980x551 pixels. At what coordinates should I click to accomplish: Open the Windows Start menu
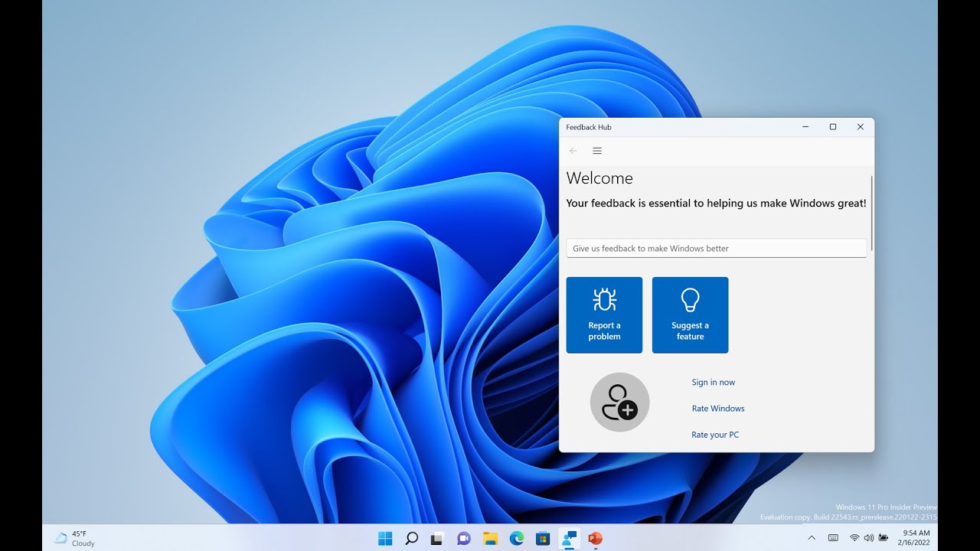[385, 538]
